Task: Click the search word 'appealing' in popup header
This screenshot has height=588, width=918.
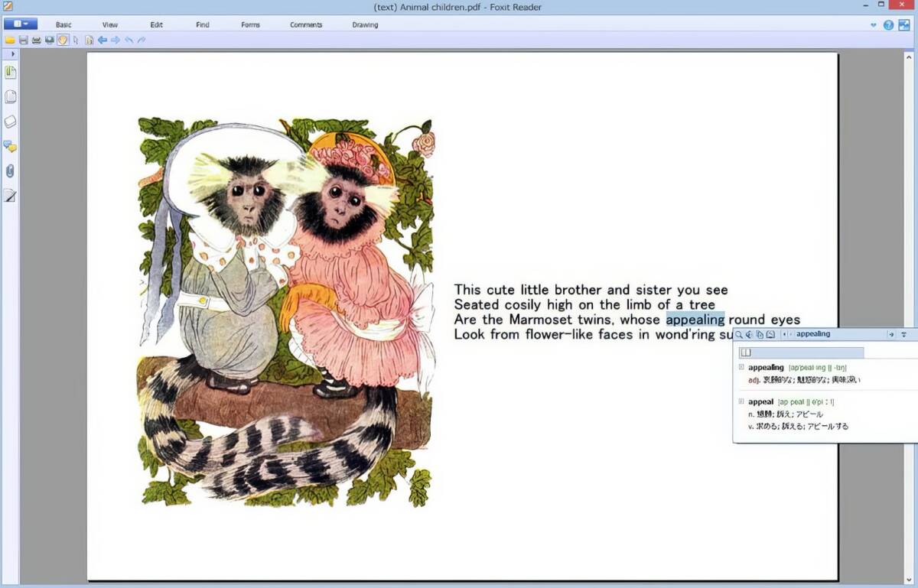Action: click(813, 334)
